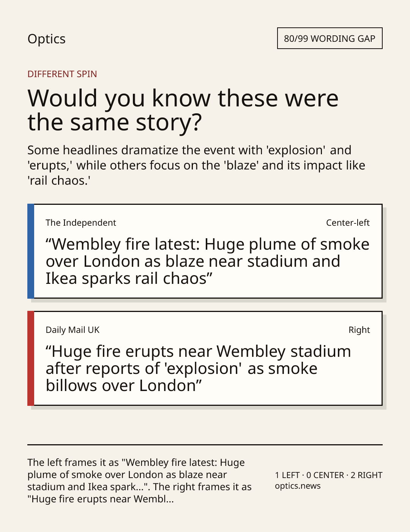Click the main headline about same story
Screen dimensions: 410x532
[x=183, y=110]
